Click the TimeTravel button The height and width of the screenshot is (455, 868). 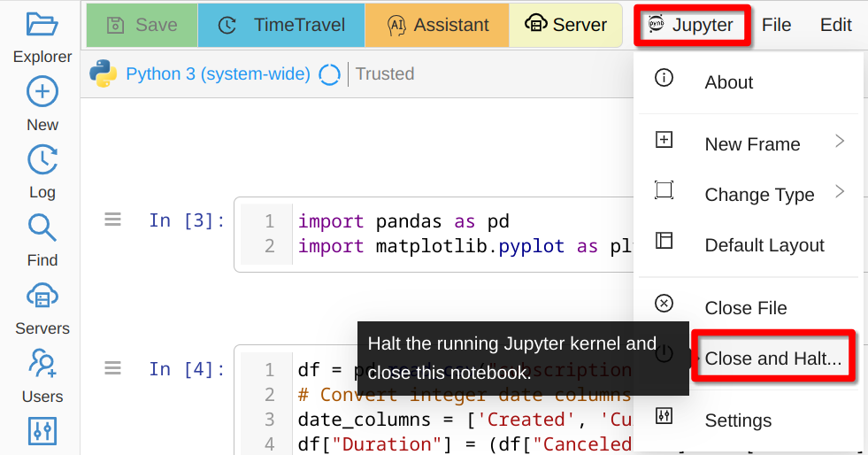coord(281,25)
